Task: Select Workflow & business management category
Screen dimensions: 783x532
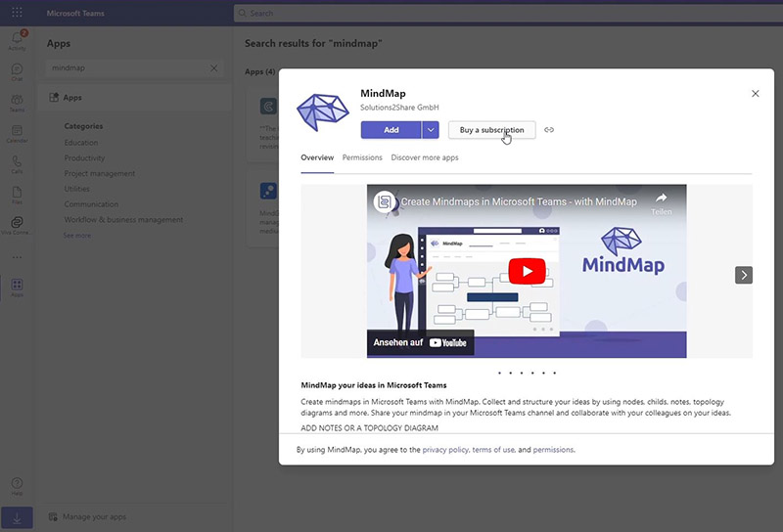Action: pyautogui.click(x=123, y=220)
